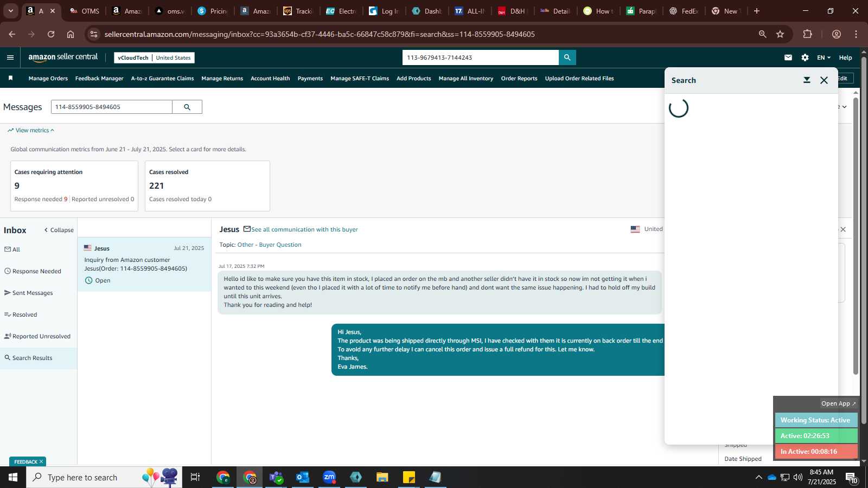Screen dimensions: 868x488
Task: Select Sent Messages folder
Action: (x=29, y=293)
